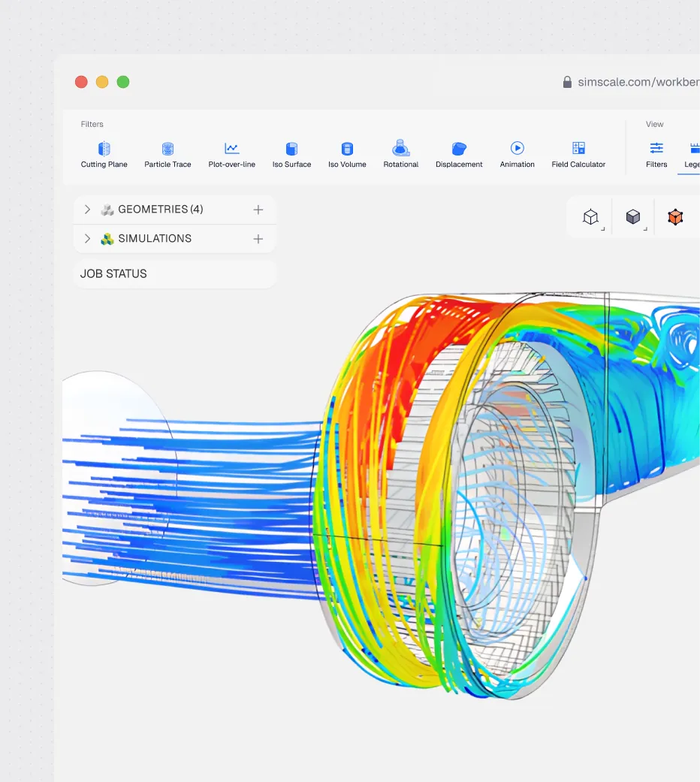Viewport: 700px width, 782px height.
Task: Minimize window with the yellow button
Action: (x=102, y=82)
